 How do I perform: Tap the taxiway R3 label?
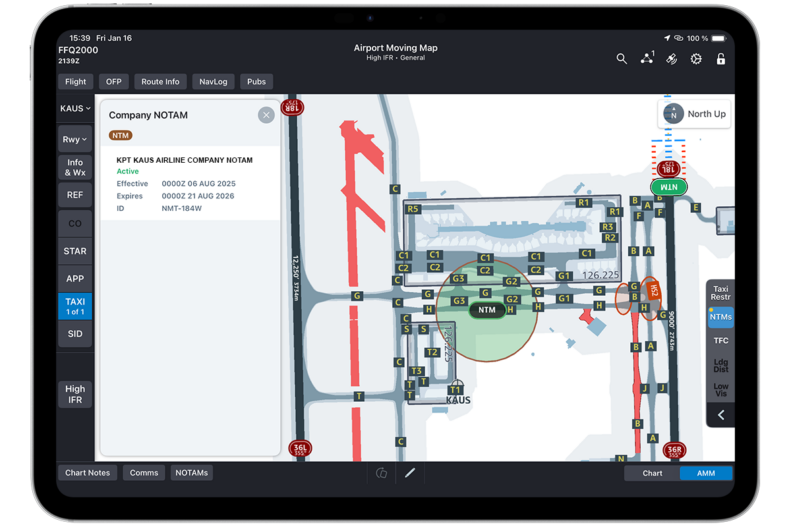pyautogui.click(x=607, y=227)
